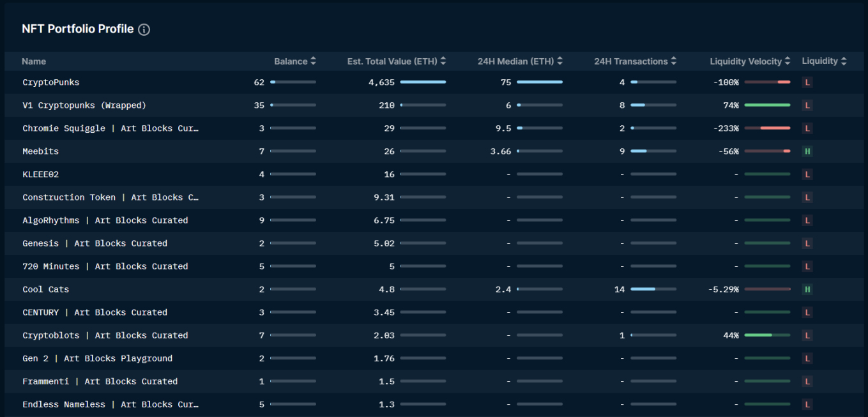Click the CryptoPunks total value bar

[423, 82]
